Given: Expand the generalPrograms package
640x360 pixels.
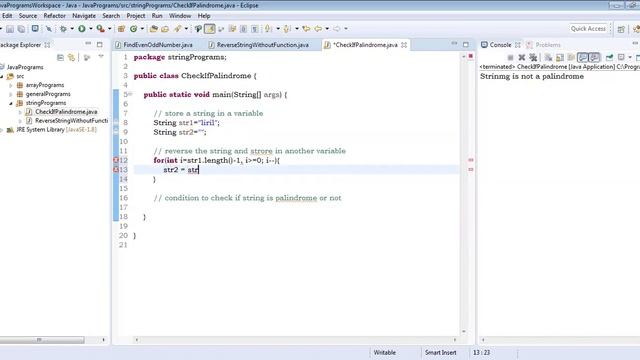Looking at the screenshot, I should (11, 94).
